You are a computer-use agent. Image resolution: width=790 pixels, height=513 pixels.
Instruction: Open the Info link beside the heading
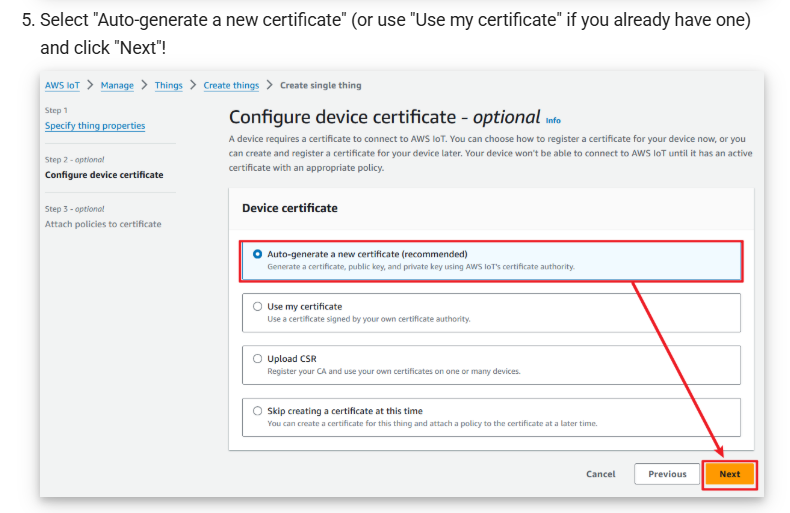[553, 120]
